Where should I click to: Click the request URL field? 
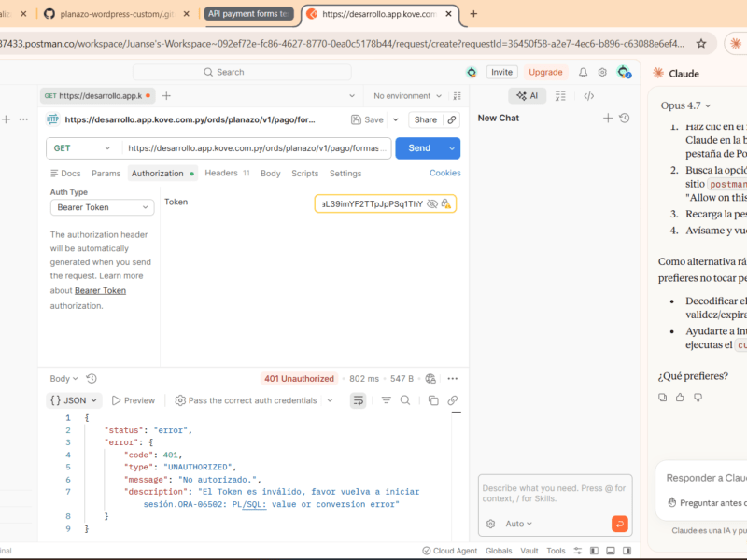tap(256, 148)
